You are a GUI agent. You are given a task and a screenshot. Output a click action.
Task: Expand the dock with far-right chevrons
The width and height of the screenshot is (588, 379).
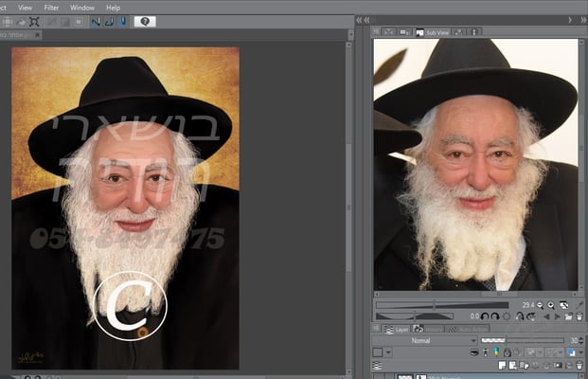coord(583,20)
